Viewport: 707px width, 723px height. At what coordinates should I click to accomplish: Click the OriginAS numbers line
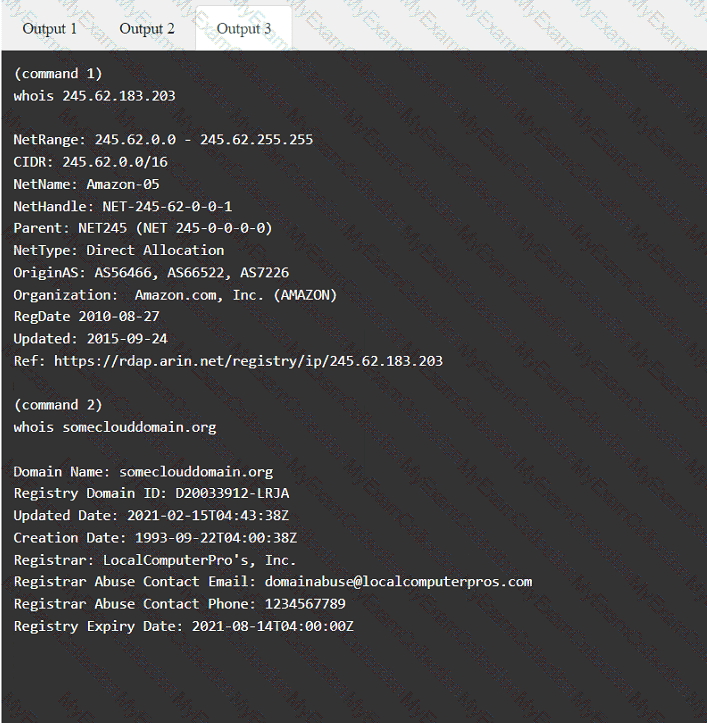151,272
